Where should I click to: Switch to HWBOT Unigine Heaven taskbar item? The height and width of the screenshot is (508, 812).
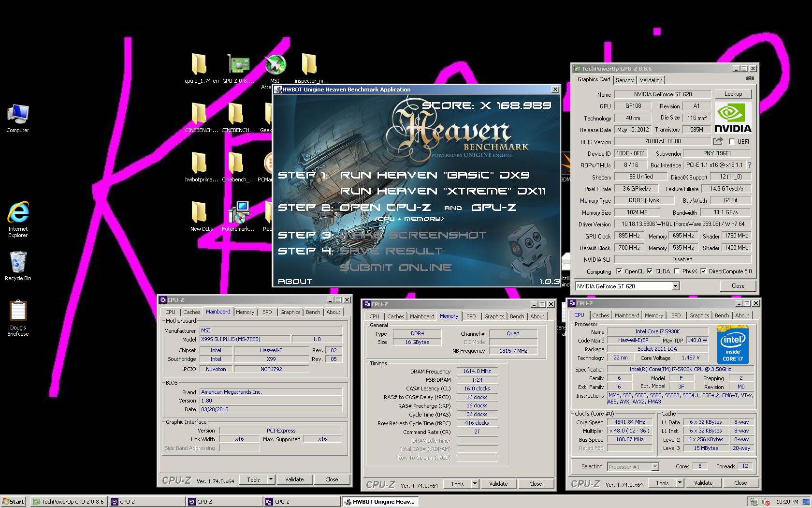380,502
